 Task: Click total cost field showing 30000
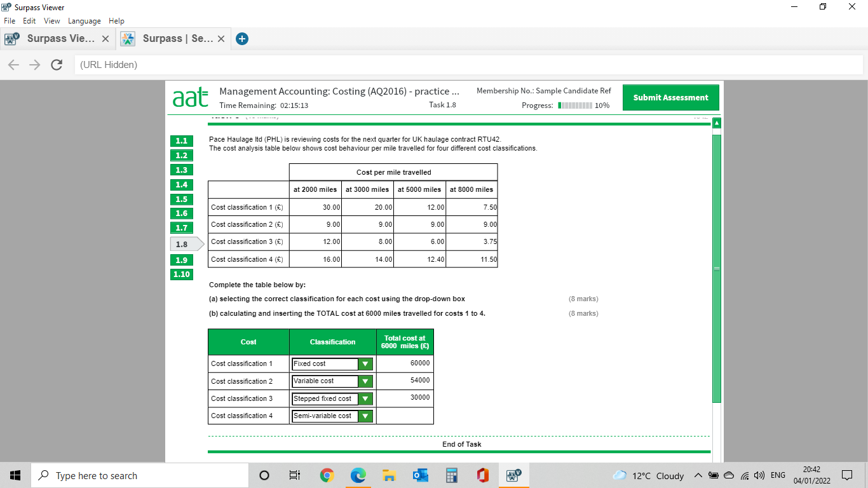pos(405,398)
